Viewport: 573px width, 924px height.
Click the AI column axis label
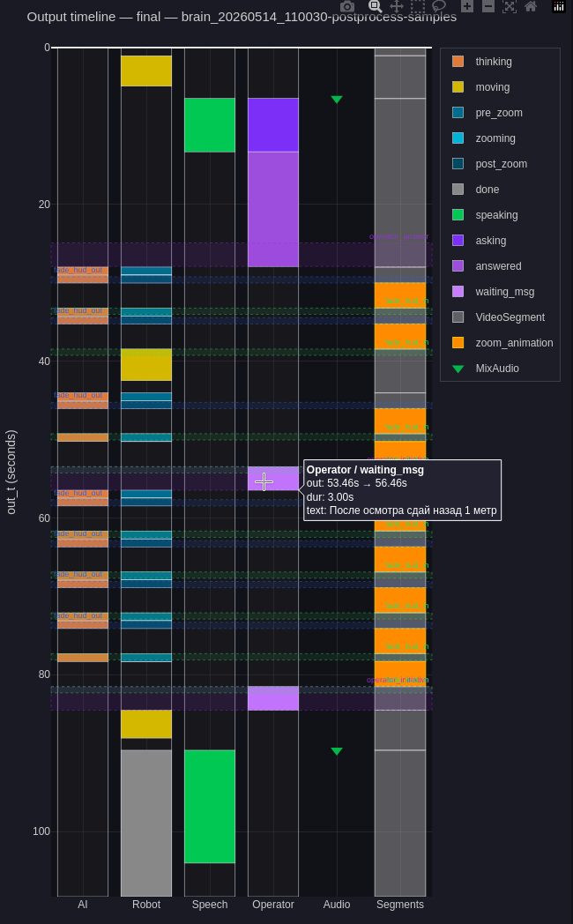83,905
